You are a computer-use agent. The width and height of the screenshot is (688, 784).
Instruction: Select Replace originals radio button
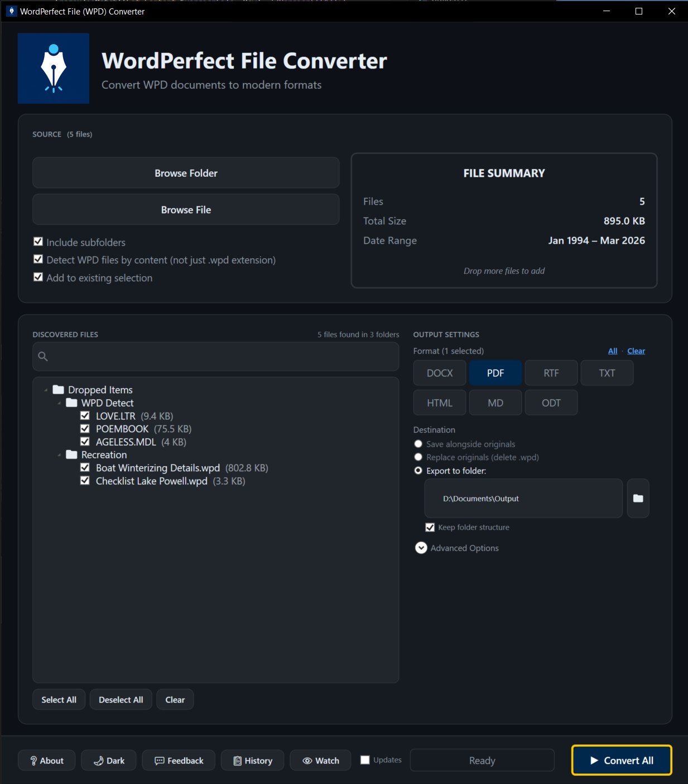(418, 457)
